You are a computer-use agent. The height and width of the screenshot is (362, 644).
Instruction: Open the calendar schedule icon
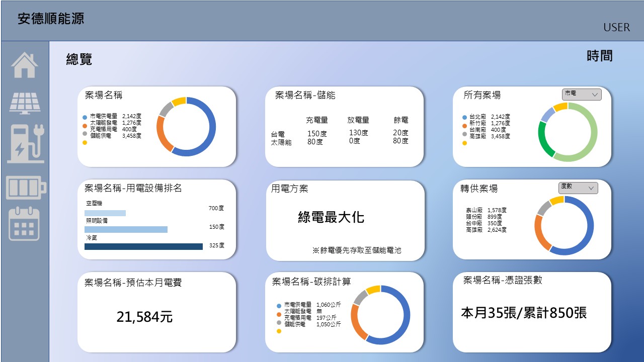pos(24,224)
